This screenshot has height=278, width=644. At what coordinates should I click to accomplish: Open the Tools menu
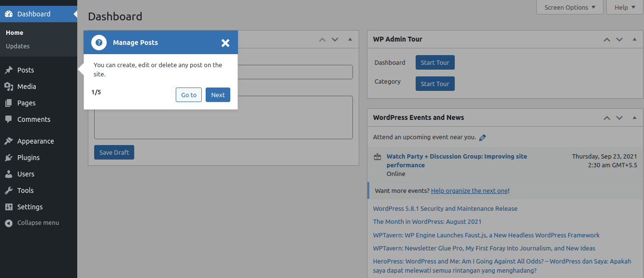(39, 190)
